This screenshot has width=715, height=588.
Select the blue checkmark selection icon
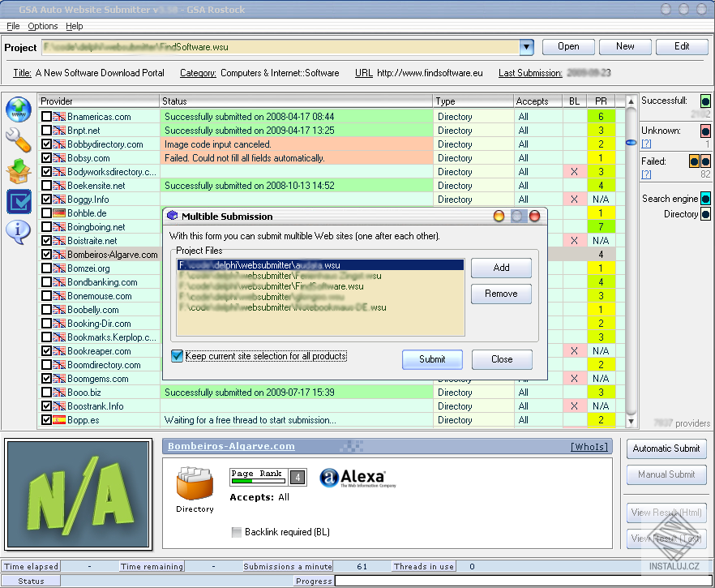[x=18, y=201]
